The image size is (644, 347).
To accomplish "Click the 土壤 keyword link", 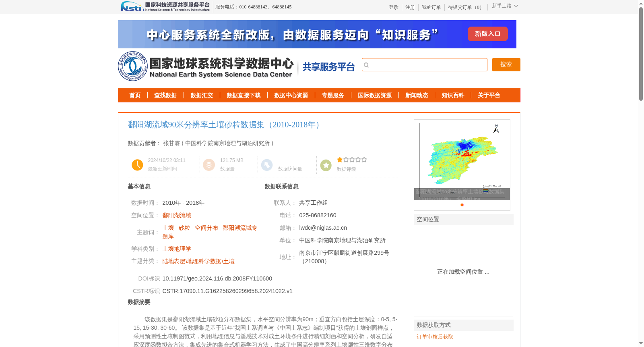I will (168, 228).
